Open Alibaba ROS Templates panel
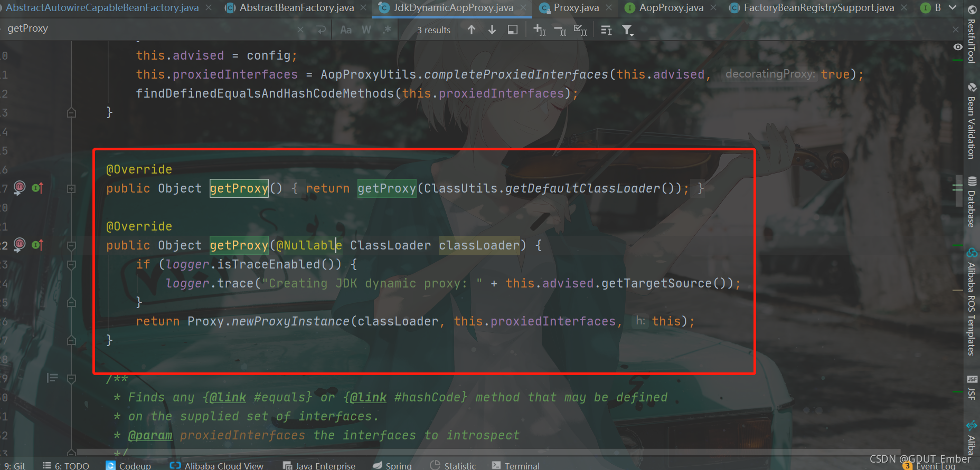This screenshot has height=470, width=980. (972, 302)
